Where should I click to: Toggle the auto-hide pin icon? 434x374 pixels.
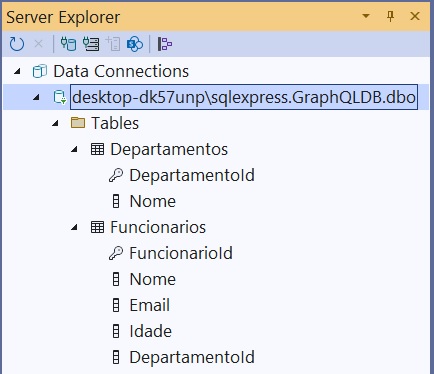point(390,16)
